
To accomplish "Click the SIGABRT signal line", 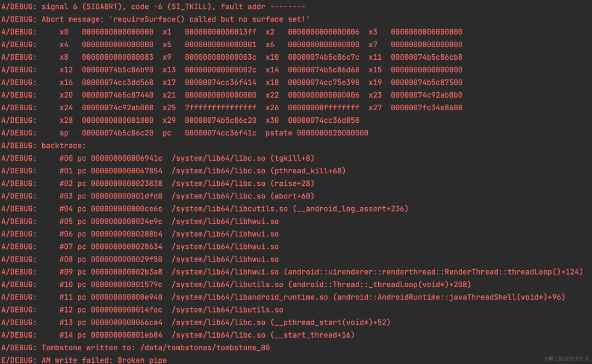I will click(153, 7).
